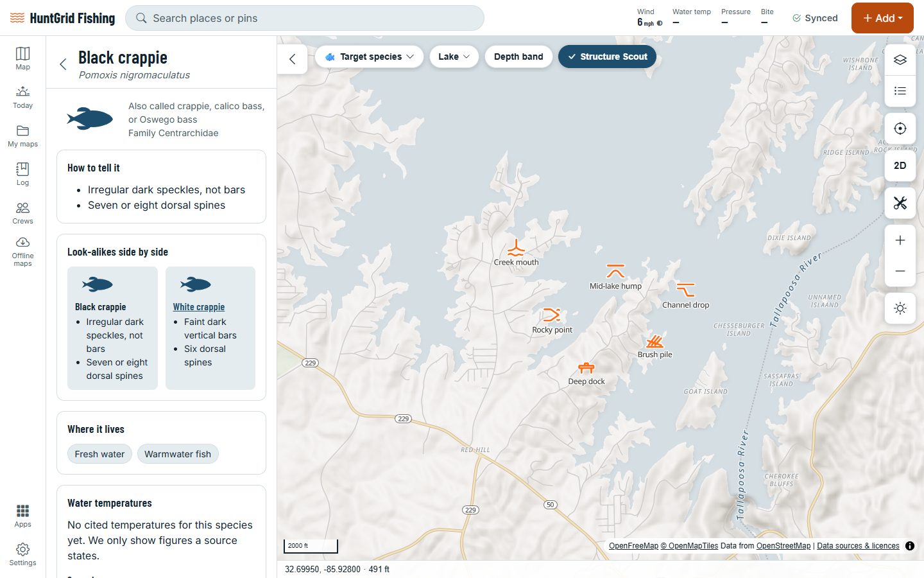Open the White crappie link

click(199, 307)
